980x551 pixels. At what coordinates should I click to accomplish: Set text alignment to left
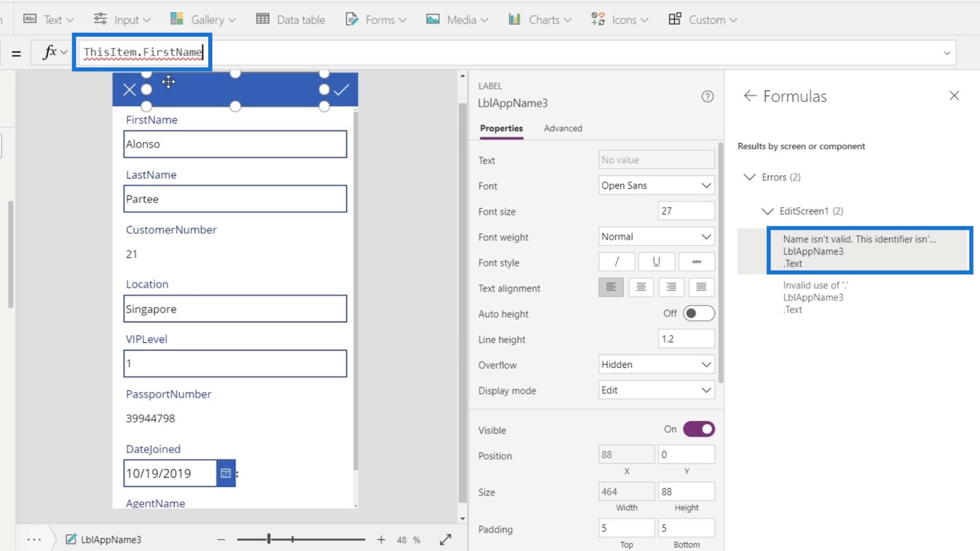click(611, 287)
